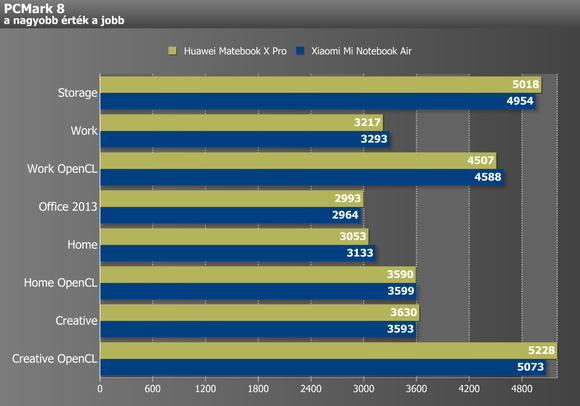Click the Creative OpenCL value 5073

530,367
